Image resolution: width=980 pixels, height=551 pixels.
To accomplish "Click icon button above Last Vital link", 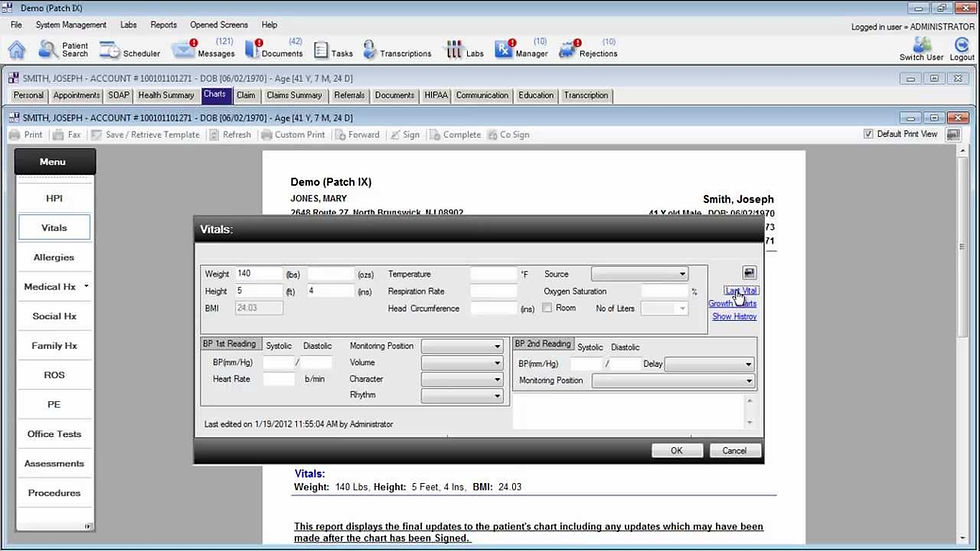I will (749, 272).
